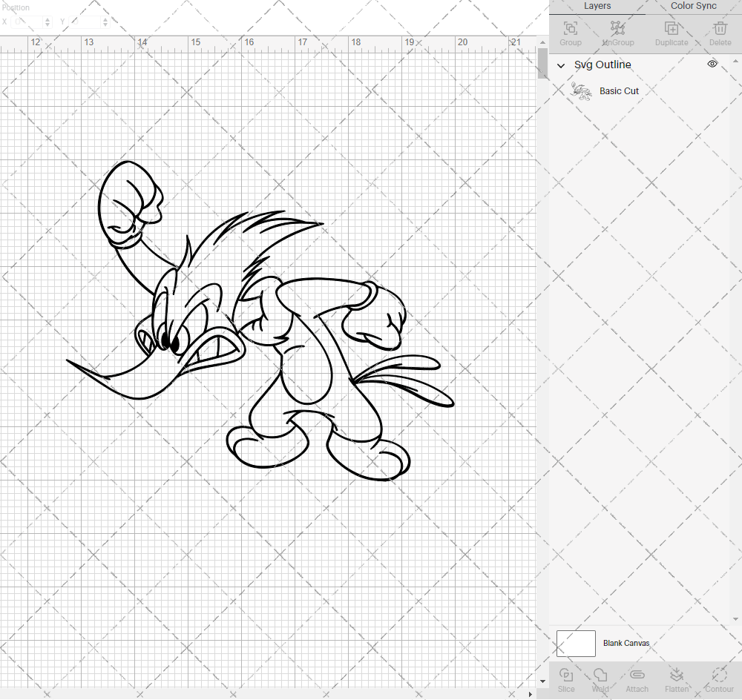Switch to the Layers tab
This screenshot has width=742, height=700.
click(x=597, y=6)
